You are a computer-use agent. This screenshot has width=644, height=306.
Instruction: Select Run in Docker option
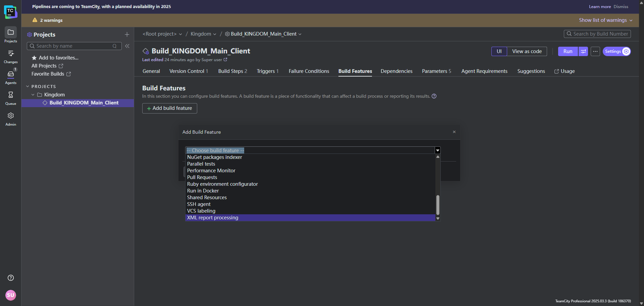(x=310, y=191)
